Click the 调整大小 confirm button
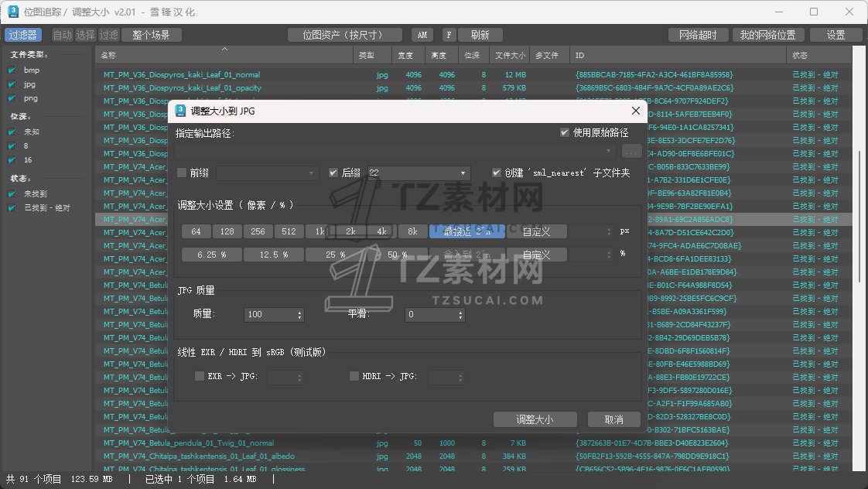The width and height of the screenshot is (868, 489). tap(535, 419)
